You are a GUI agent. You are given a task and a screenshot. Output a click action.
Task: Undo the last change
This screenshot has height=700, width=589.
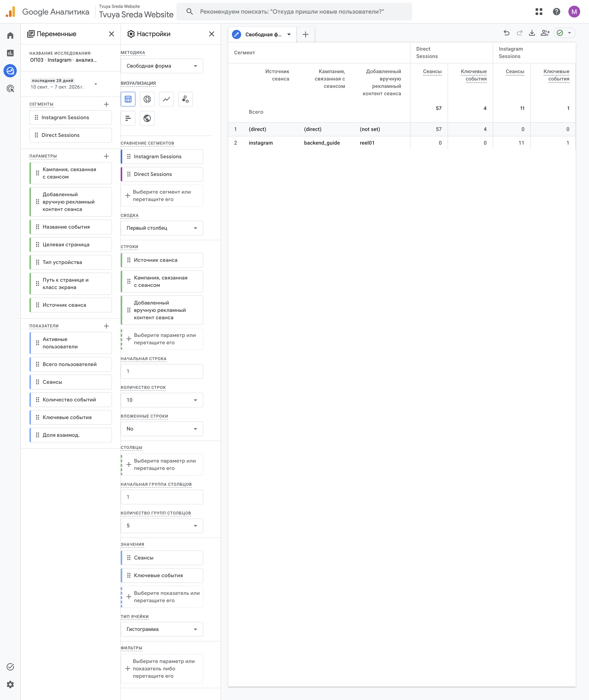(x=507, y=33)
